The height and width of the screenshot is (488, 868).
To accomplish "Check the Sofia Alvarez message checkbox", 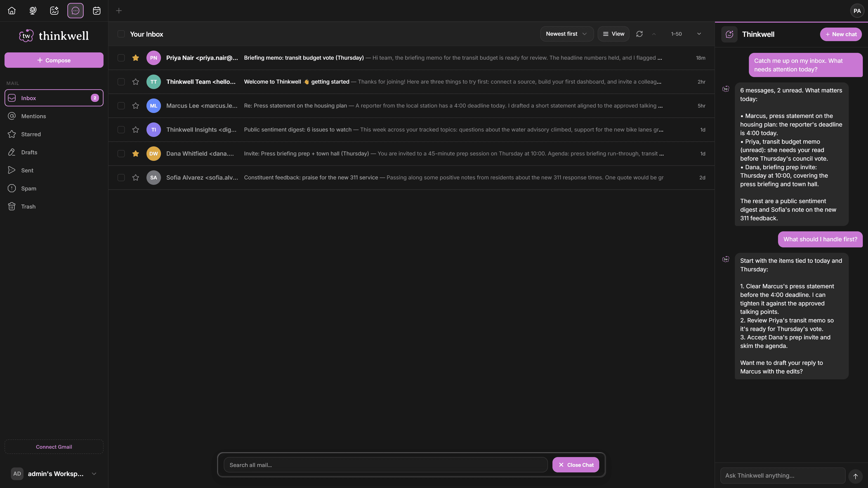I will (121, 178).
